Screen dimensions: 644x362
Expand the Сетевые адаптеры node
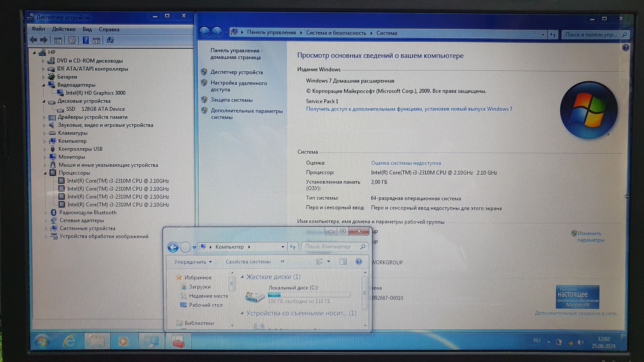tap(46, 221)
